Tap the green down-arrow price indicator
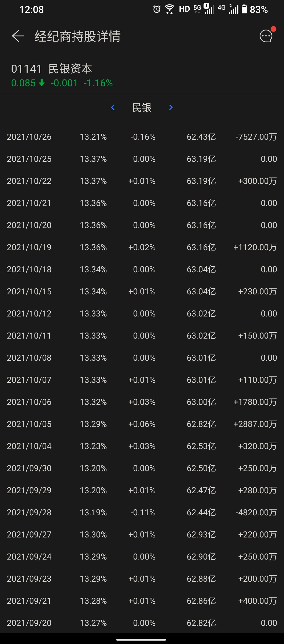Image resolution: width=284 pixels, height=644 pixels. [x=42, y=83]
